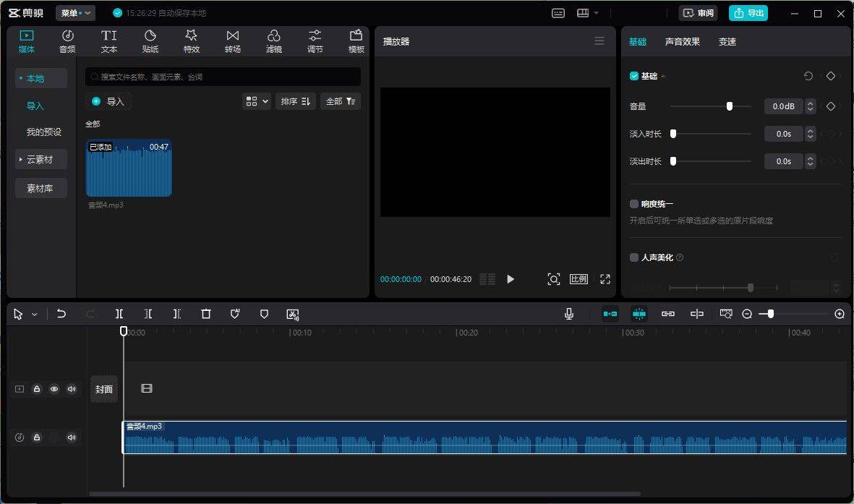Open the Transitions (转场) panel

point(232,41)
